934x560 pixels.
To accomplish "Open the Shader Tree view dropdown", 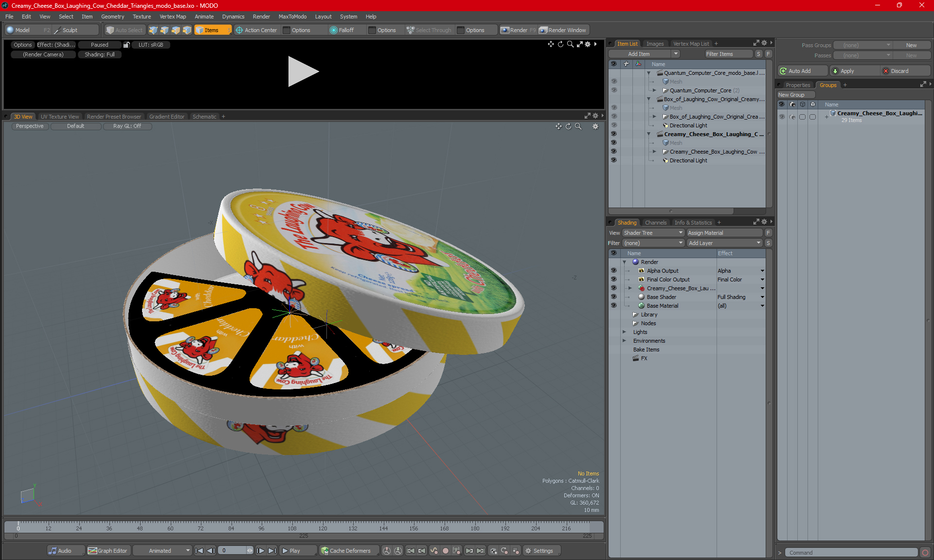I will click(x=653, y=233).
